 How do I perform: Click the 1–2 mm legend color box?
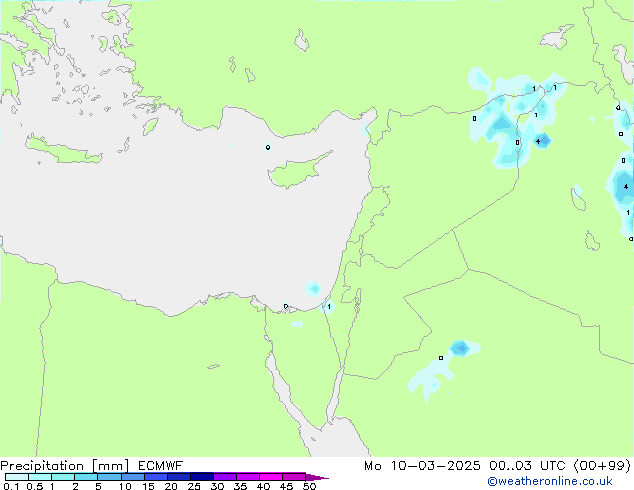point(63,477)
